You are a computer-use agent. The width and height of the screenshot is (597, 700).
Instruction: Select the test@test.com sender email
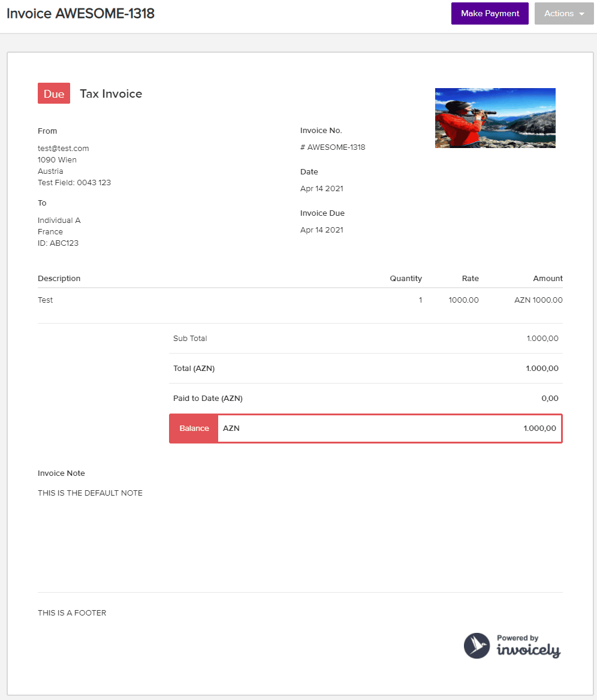pos(64,148)
